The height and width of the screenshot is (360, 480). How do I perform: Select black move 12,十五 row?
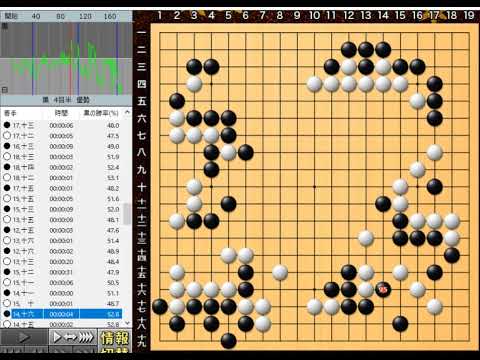pos(62,230)
